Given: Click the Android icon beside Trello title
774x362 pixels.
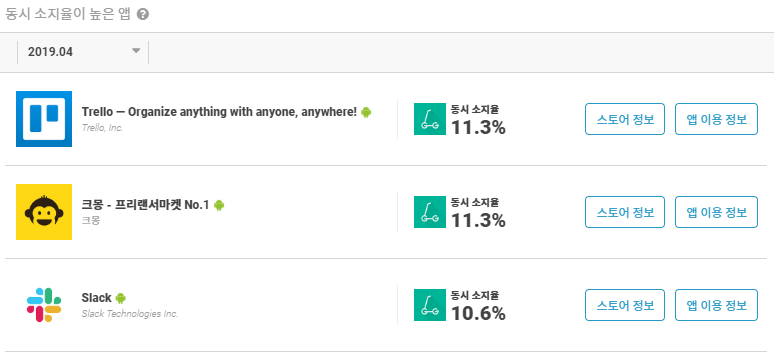Looking at the screenshot, I should 366,112.
